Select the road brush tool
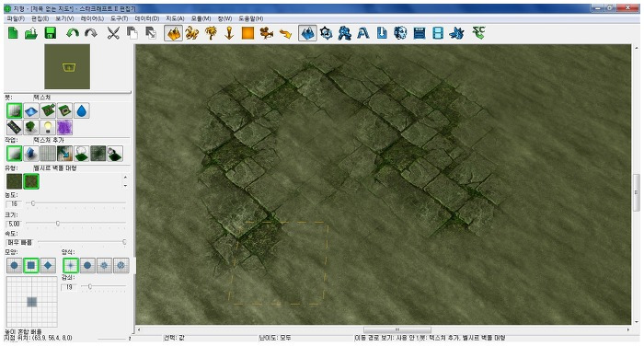The height and width of the screenshot is (346, 644). [15, 127]
